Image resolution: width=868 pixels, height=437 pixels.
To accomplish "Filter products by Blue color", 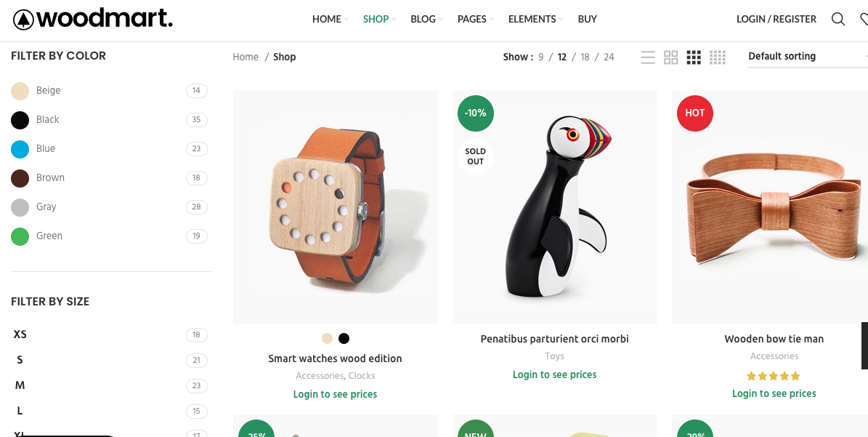I will pos(45,148).
